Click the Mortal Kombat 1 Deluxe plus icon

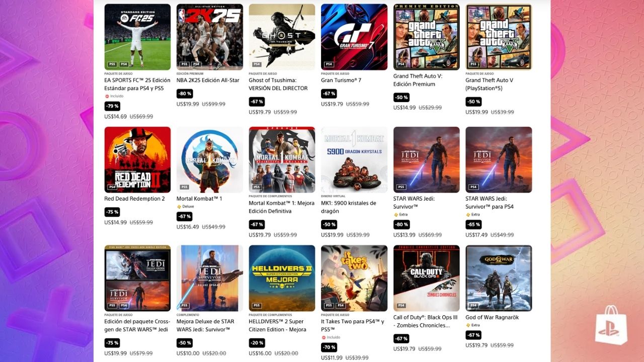click(x=179, y=206)
